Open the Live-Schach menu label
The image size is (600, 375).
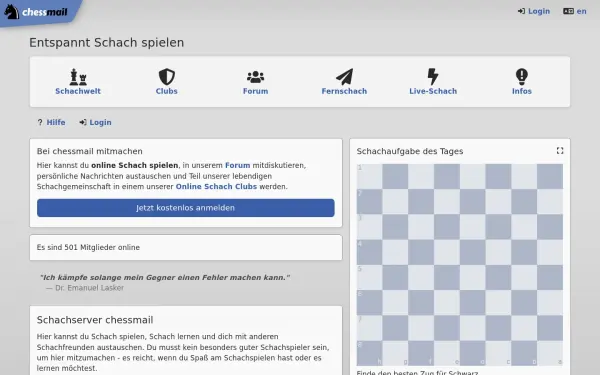click(433, 91)
